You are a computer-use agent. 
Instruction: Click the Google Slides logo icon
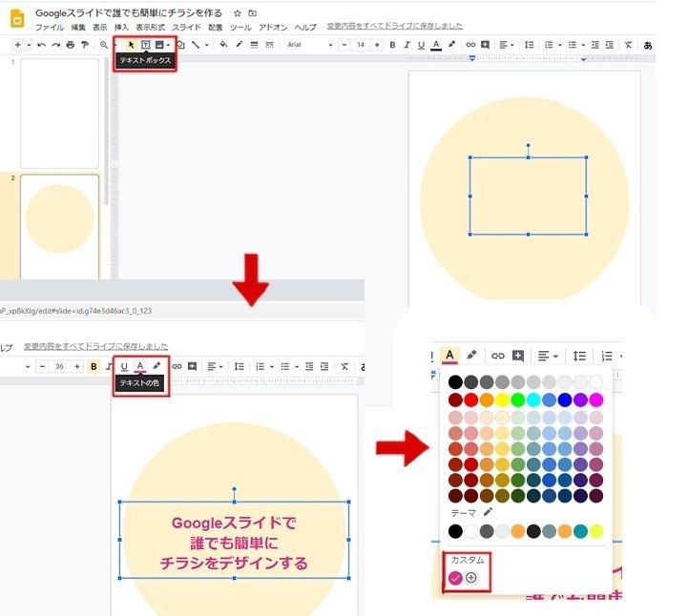coord(17,19)
